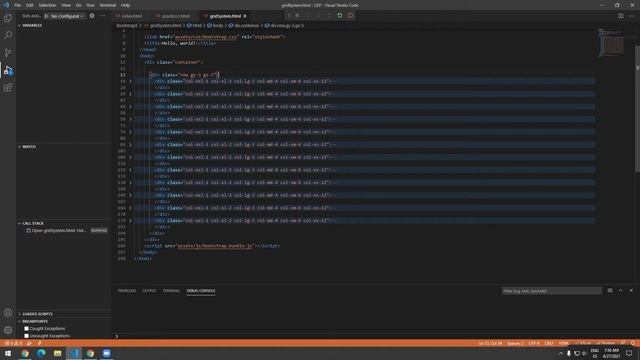Unfold the collapsed div on line 74
Screen dimensions: 640x360
tap(131, 132)
